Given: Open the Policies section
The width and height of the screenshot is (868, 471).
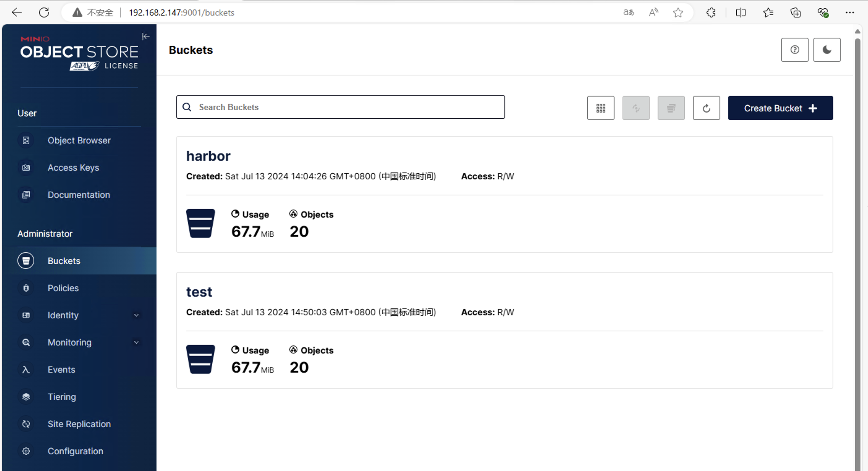Looking at the screenshot, I should click(63, 288).
